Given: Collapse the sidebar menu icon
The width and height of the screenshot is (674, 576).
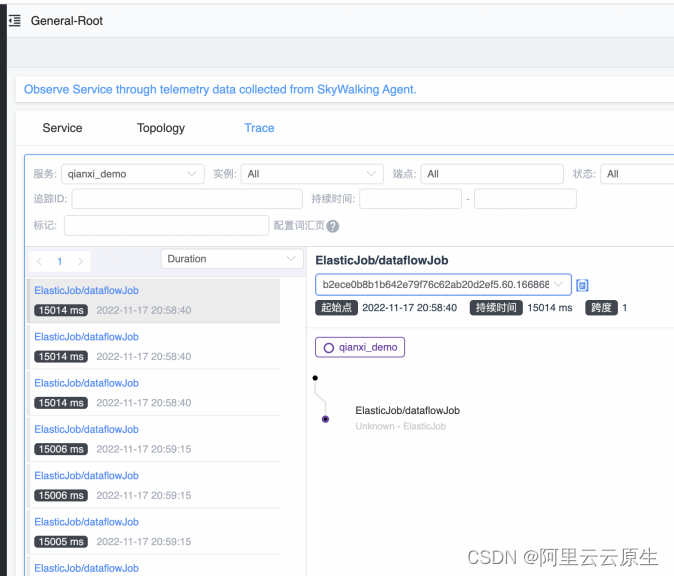Looking at the screenshot, I should pyautogui.click(x=15, y=20).
